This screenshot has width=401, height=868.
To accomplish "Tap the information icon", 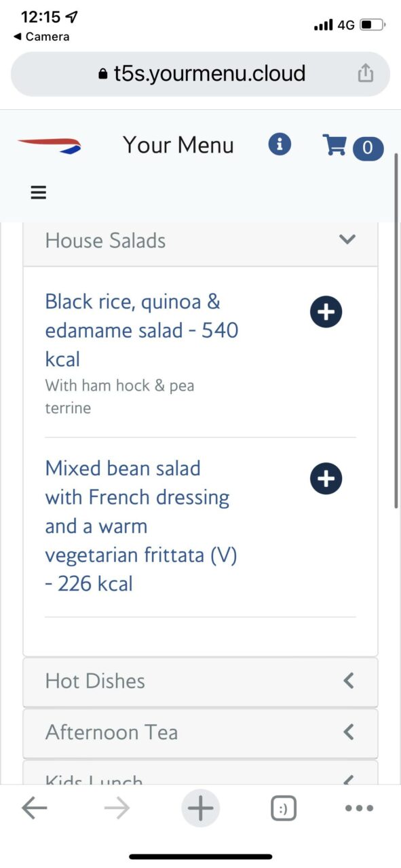I will point(280,144).
